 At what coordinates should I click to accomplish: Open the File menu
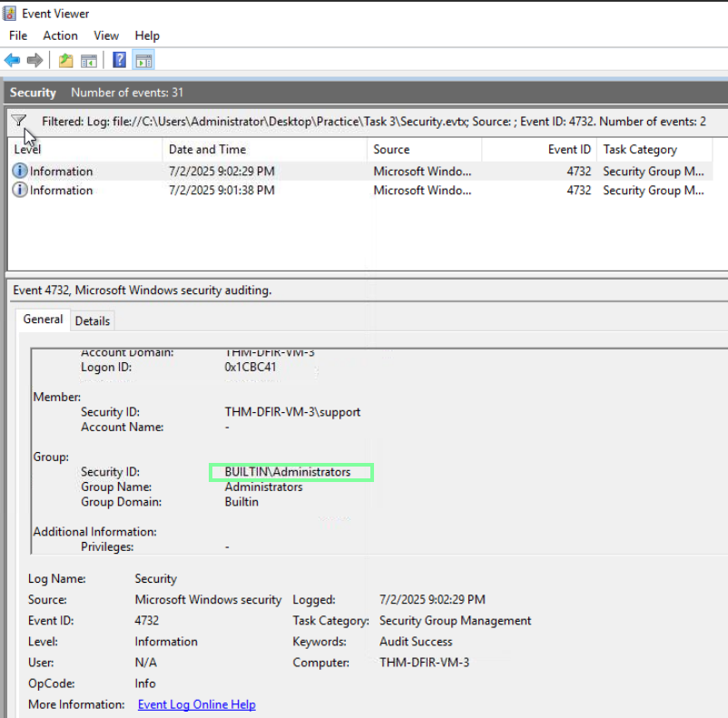click(x=18, y=35)
